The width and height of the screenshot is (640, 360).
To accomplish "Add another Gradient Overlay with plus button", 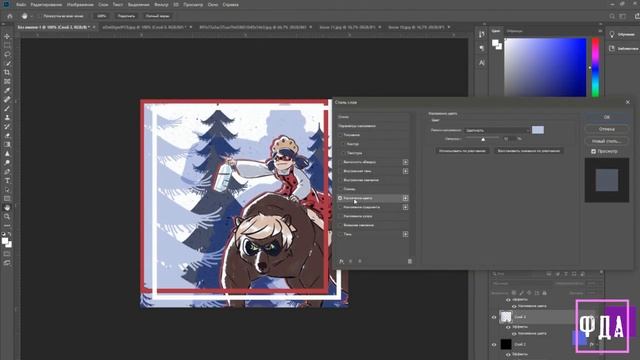I will pyautogui.click(x=405, y=207).
